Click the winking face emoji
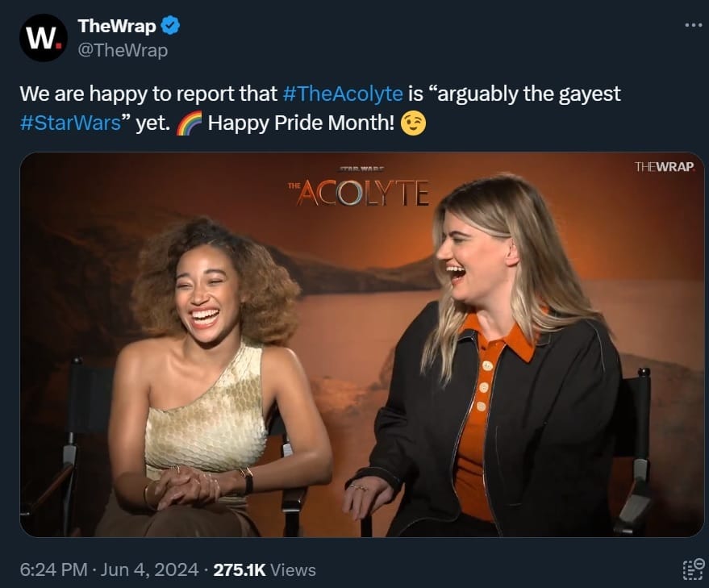Image resolution: width=709 pixels, height=588 pixels. tap(413, 123)
